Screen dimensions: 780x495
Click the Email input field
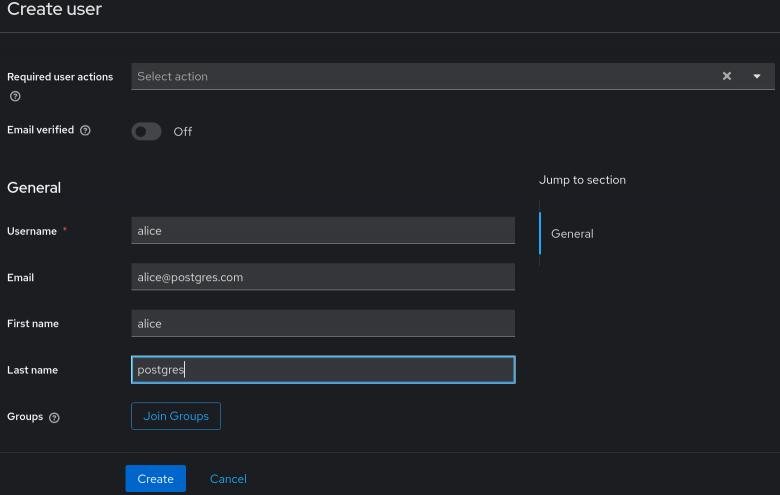click(x=323, y=277)
